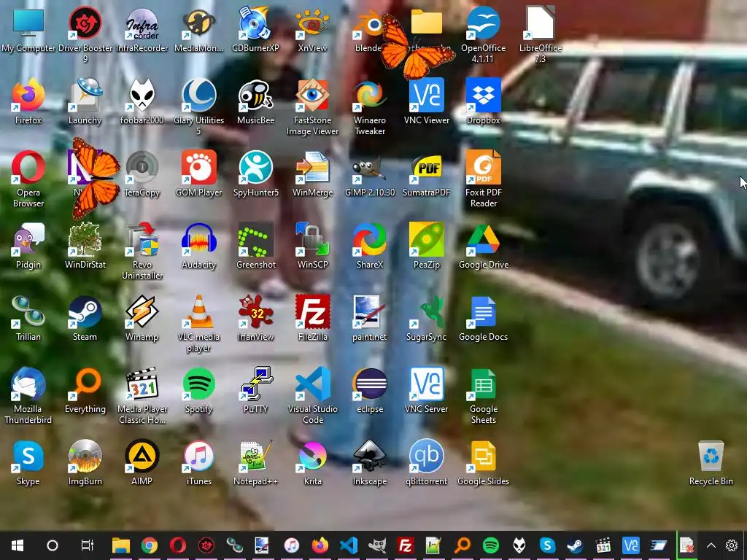The height and width of the screenshot is (560, 747).
Task: Select the Recycle Bin icon
Action: pyautogui.click(x=711, y=463)
